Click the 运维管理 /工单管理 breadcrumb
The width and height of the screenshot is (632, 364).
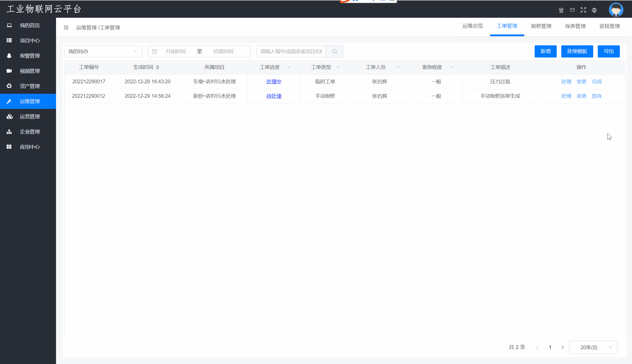[98, 28]
